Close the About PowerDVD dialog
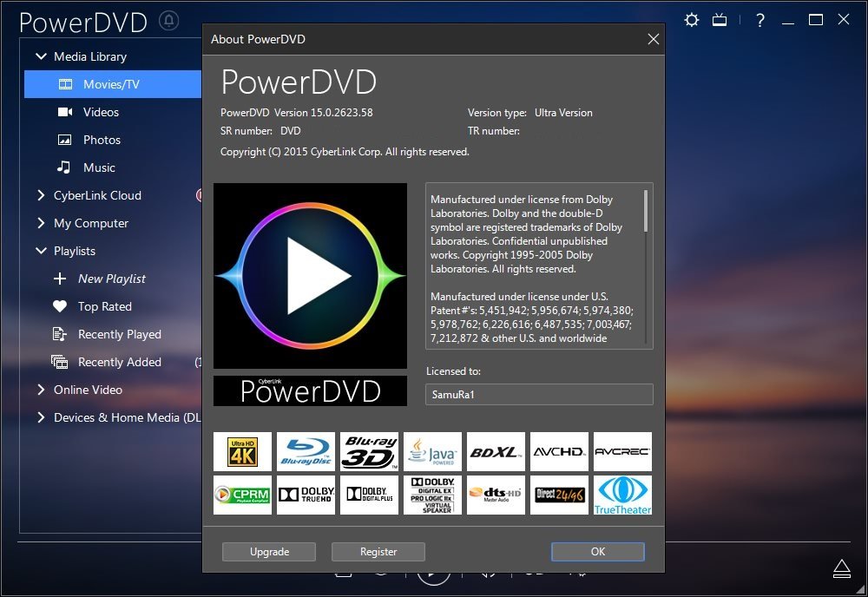 click(654, 39)
